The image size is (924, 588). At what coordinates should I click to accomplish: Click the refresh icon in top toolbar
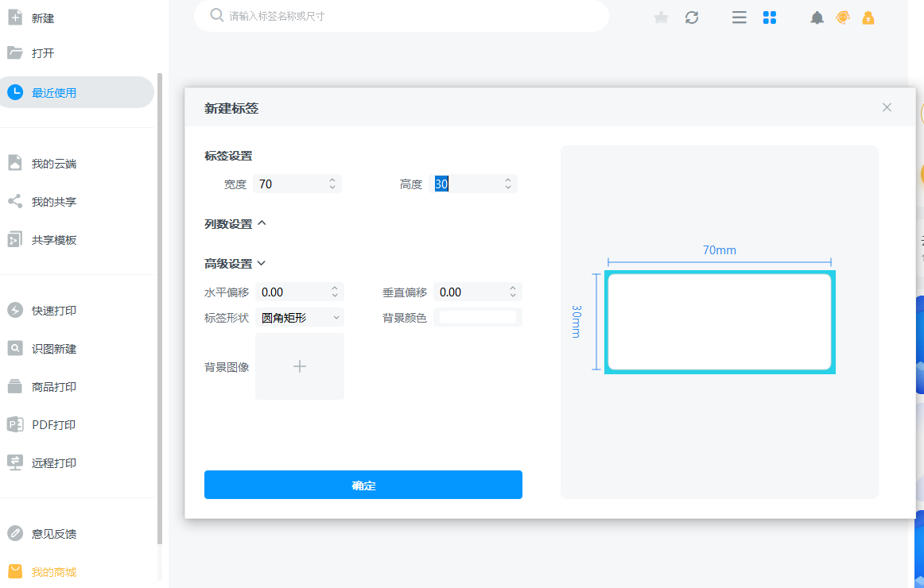[692, 17]
